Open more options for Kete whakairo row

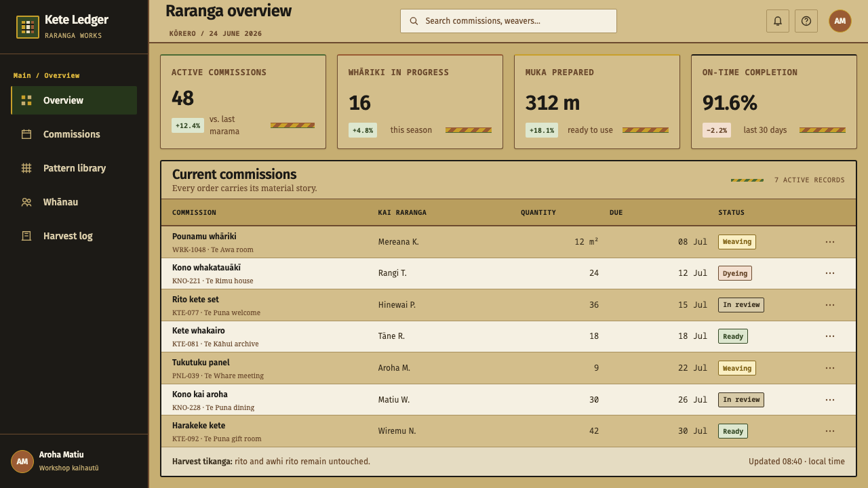[830, 336]
